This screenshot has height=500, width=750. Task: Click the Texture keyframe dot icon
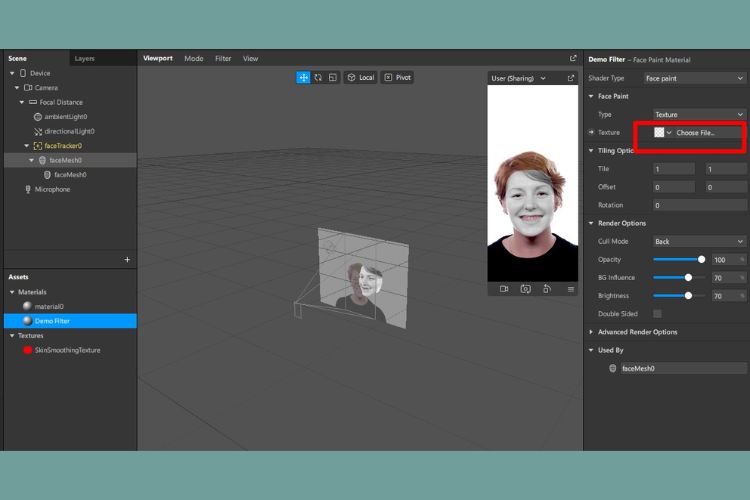[591, 132]
